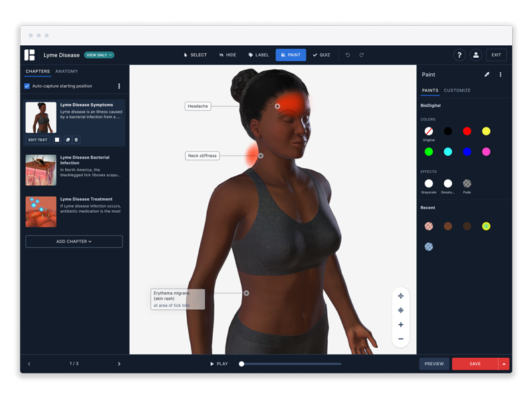This screenshot has height=399, width=532.
Task: Select the Paint tool in toolbar
Action: (x=291, y=55)
